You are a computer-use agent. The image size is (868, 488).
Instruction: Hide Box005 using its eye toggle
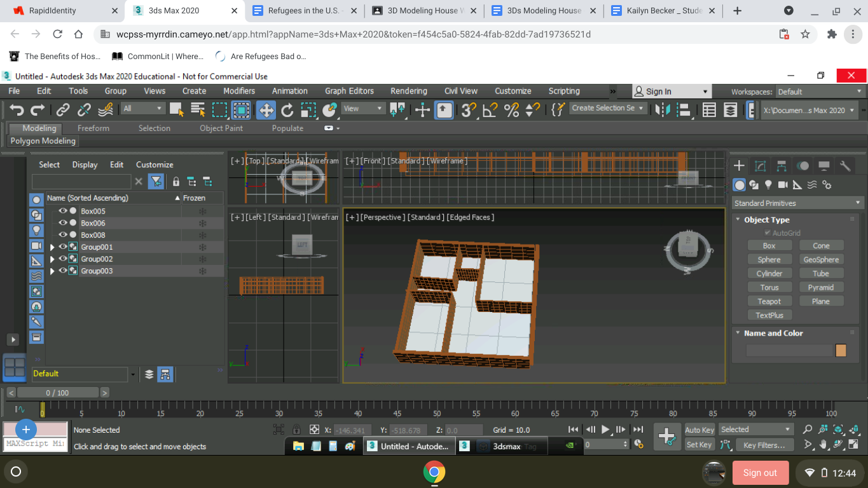point(62,210)
